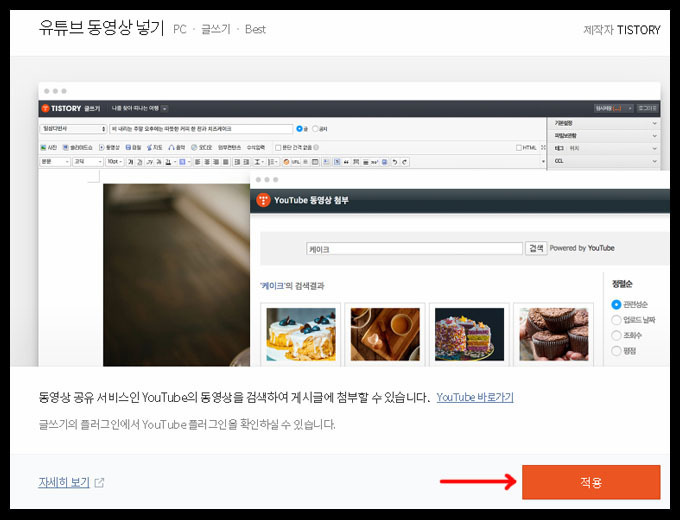
Task: Open the blue background color swatch
Action: pyautogui.click(x=182, y=162)
